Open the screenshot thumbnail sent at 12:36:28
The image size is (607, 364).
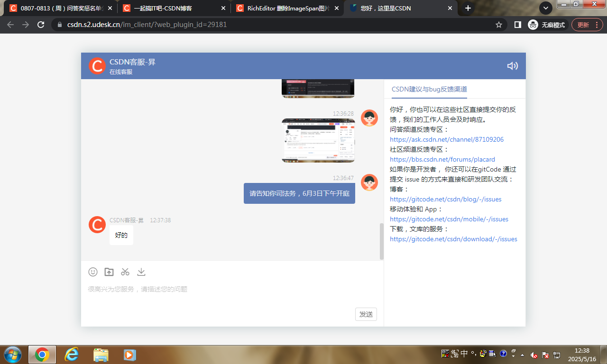pos(318,140)
